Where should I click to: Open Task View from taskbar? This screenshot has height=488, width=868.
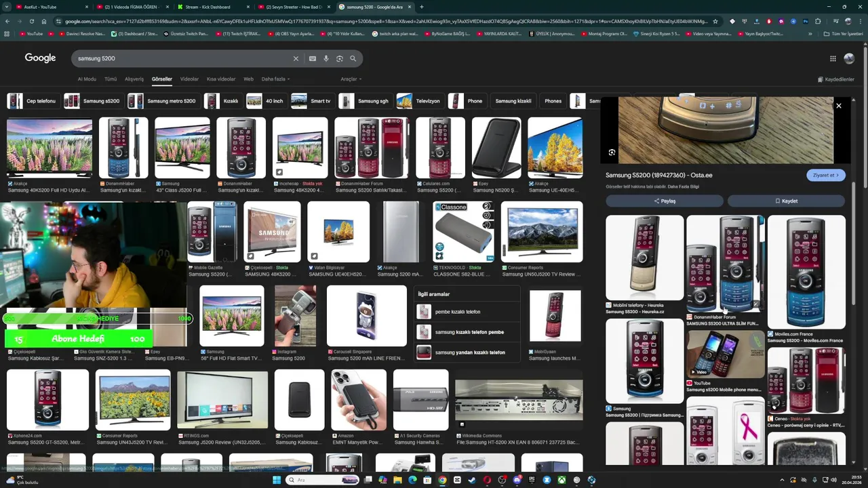368,480
